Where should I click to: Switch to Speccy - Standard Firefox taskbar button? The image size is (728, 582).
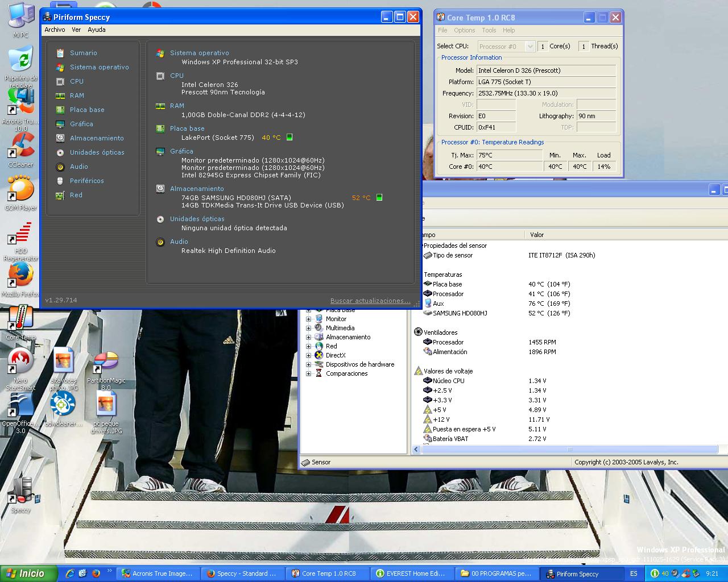(242, 573)
